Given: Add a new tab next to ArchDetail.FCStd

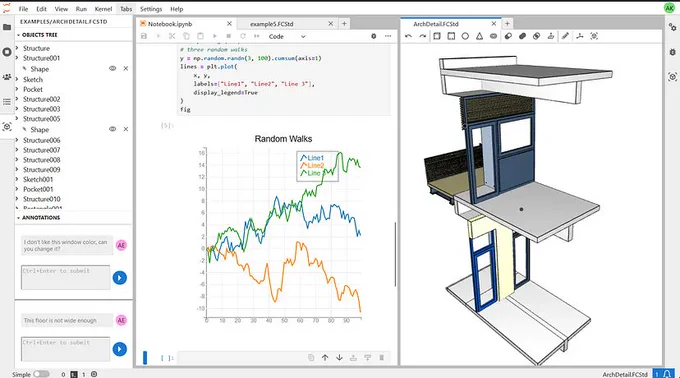Looking at the screenshot, I should [507, 24].
